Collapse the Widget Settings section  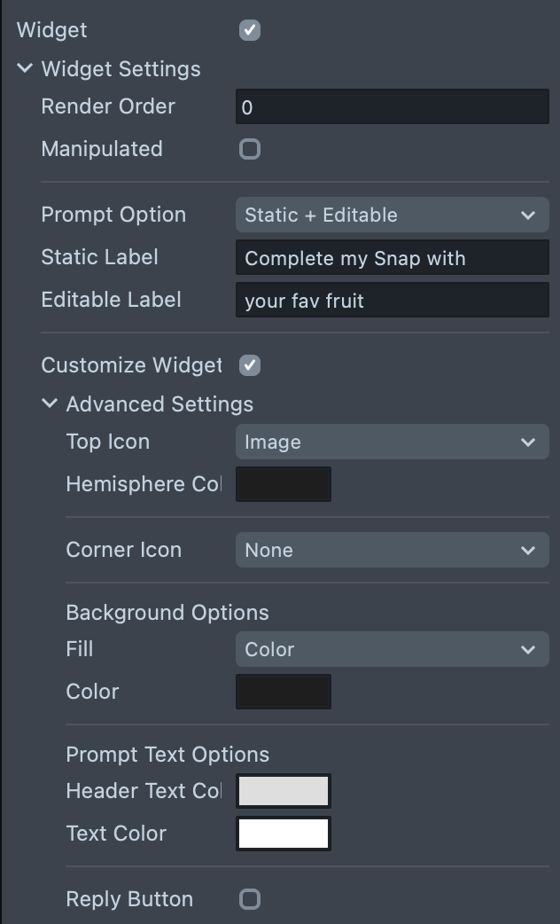[25, 68]
